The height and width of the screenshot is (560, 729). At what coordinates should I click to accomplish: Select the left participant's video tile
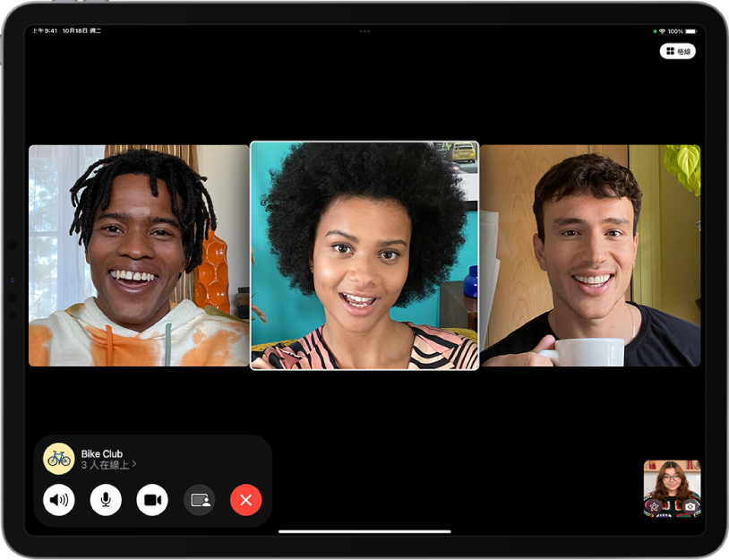[139, 255]
